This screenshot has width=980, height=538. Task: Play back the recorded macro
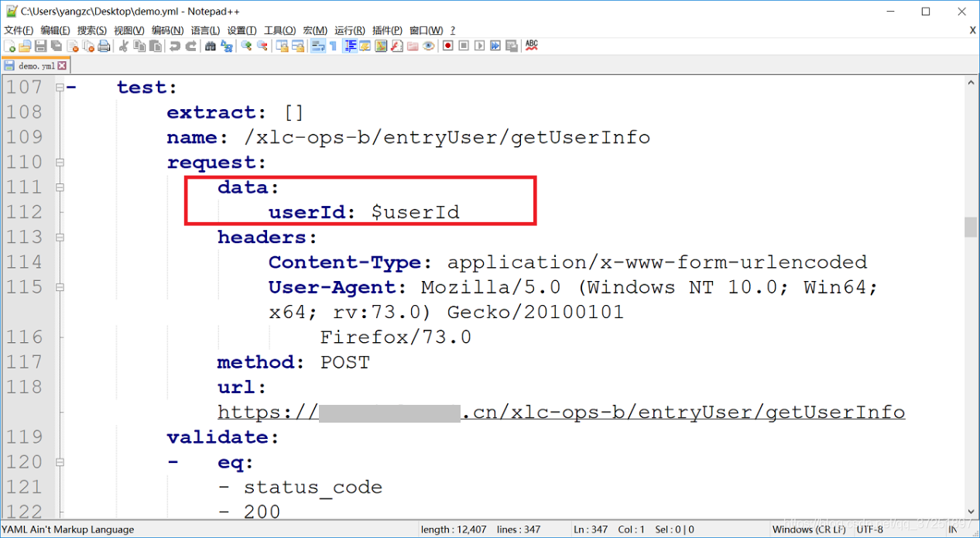(x=479, y=46)
